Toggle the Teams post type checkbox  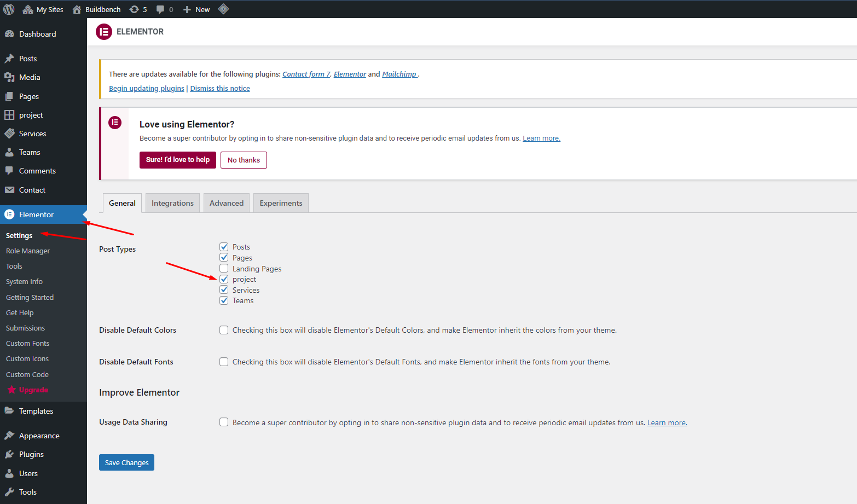click(x=224, y=300)
